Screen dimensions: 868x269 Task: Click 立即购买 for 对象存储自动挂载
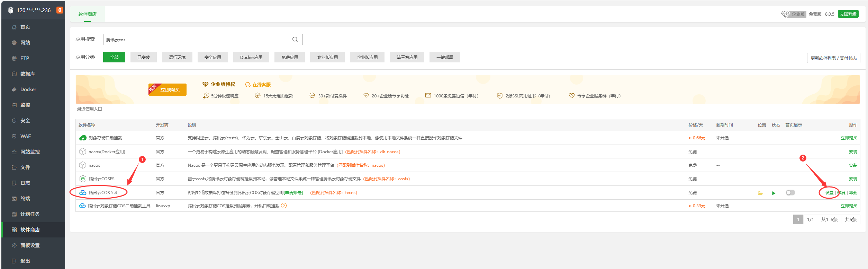[x=849, y=138]
